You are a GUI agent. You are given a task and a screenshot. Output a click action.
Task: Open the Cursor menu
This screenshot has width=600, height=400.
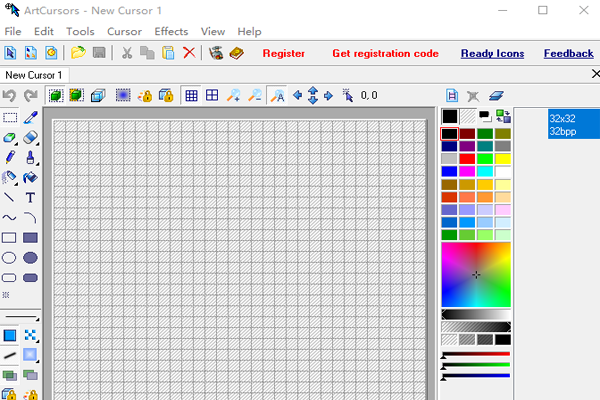point(124,32)
